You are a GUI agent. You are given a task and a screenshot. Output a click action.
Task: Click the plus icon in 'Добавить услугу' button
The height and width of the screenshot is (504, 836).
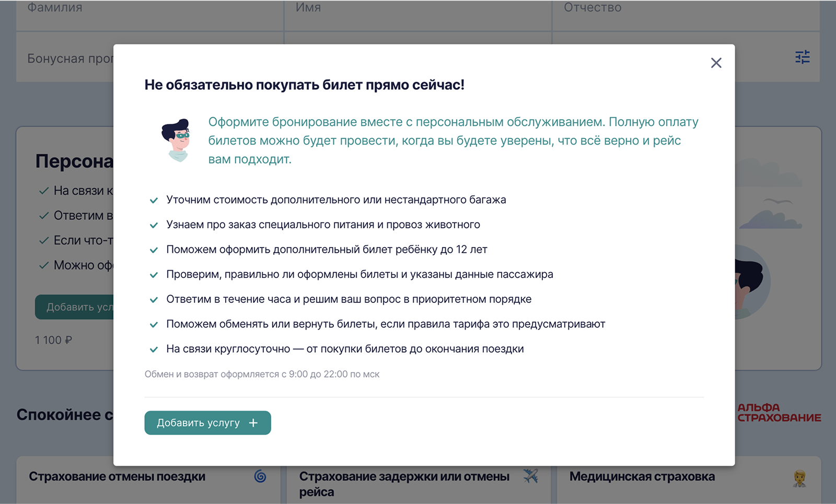tap(253, 423)
